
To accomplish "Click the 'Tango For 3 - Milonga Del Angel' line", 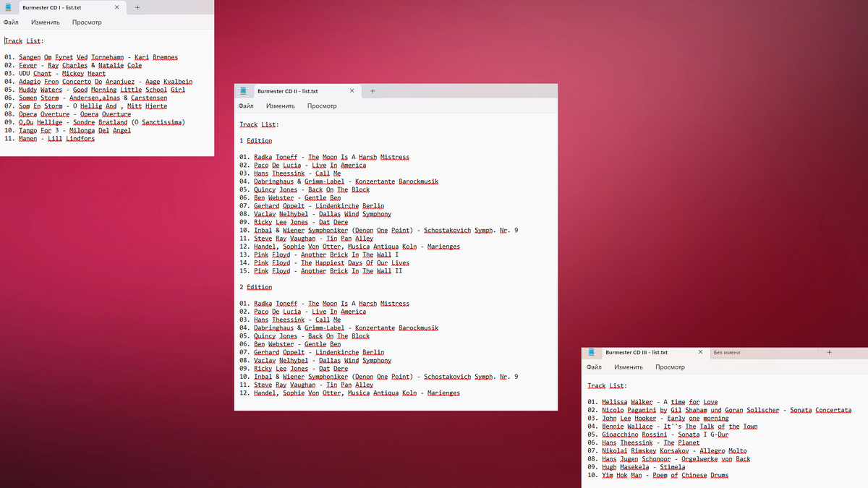I will [67, 130].
